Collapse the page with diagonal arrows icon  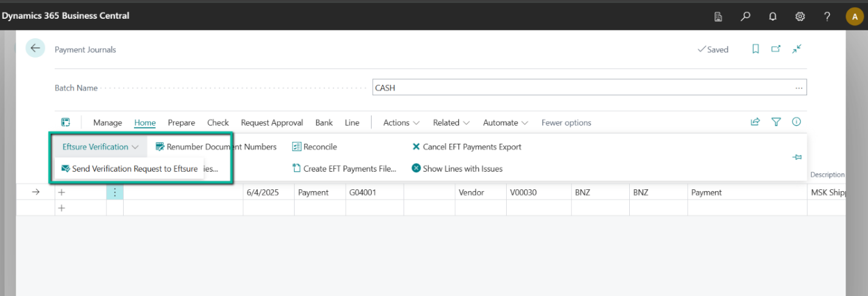pyautogui.click(x=797, y=49)
